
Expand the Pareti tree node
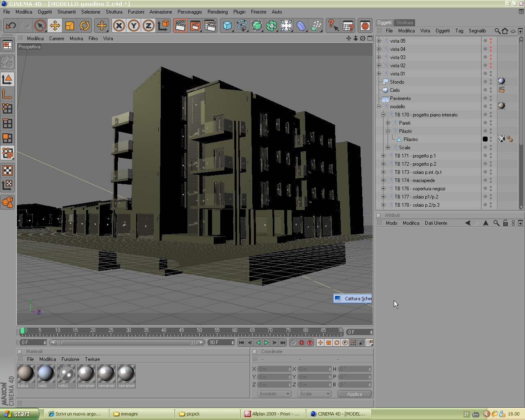pyautogui.click(x=388, y=123)
